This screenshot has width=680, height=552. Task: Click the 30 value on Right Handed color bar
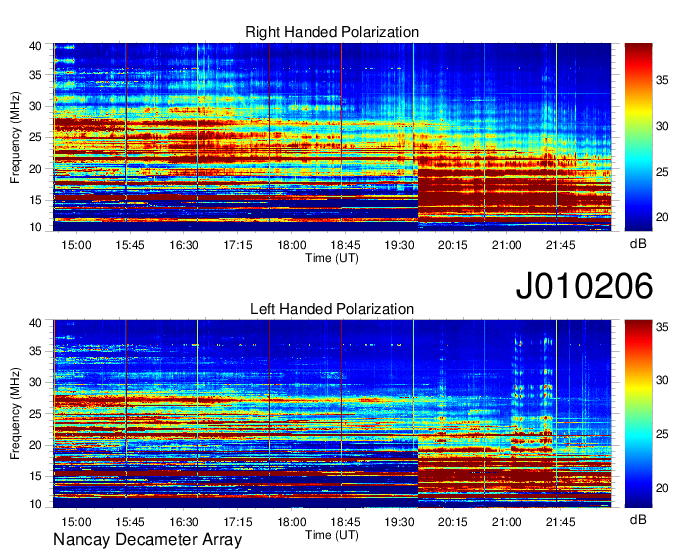[x=662, y=126]
